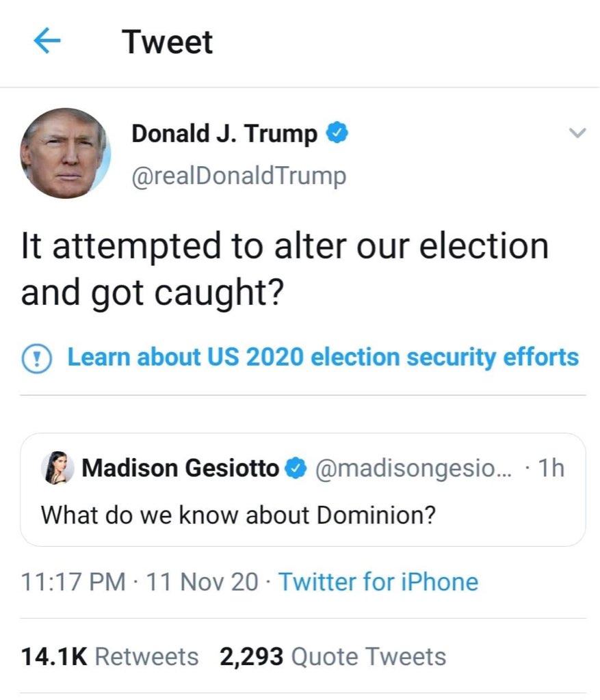Viewport: 600px width, 700px height.
Task: Open quoted tweet "What do we know about Dominion?"
Action: click(x=238, y=514)
